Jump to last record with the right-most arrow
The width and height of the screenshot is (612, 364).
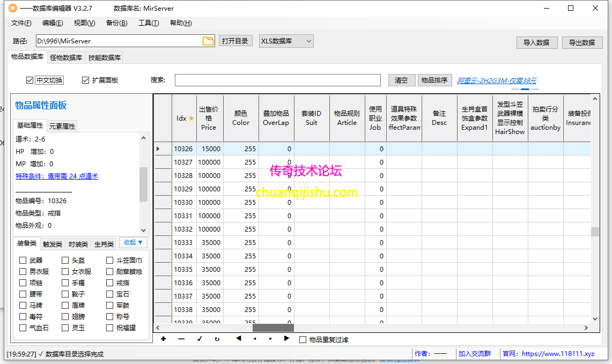(x=288, y=340)
